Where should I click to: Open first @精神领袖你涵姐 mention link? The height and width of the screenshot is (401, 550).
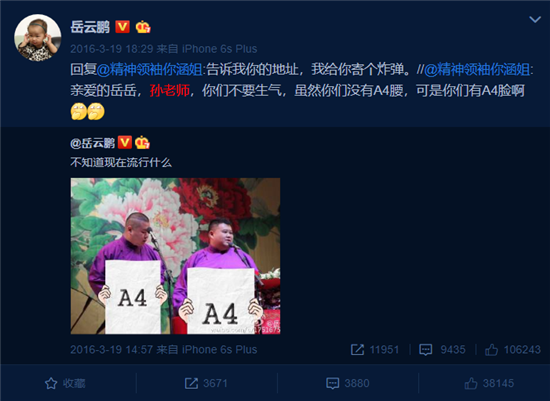(x=149, y=69)
